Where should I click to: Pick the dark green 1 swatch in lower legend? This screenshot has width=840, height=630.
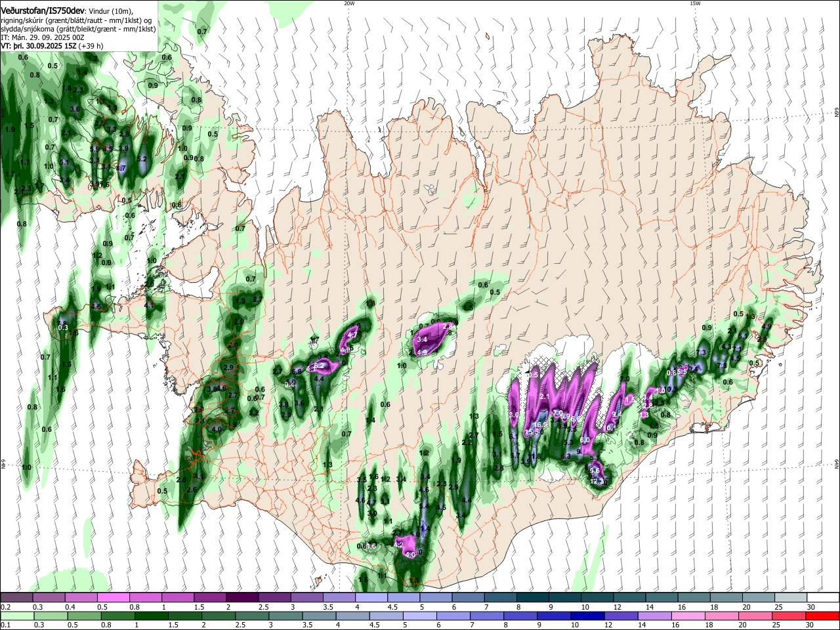(x=151, y=616)
